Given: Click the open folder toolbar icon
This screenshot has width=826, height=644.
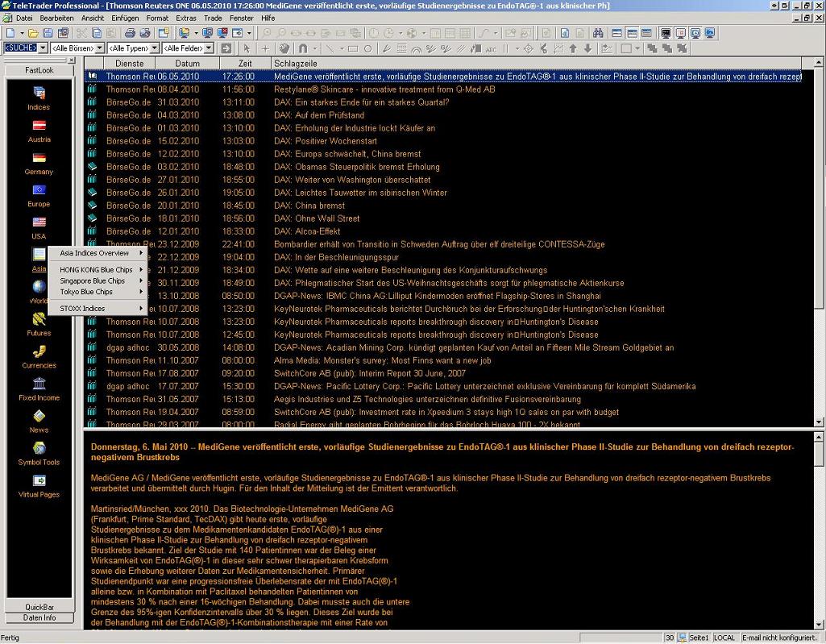Looking at the screenshot, I should click(33, 33).
